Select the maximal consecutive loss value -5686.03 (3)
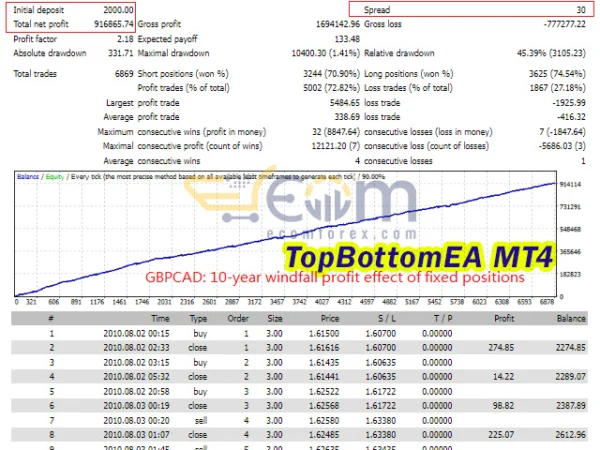600x450 pixels. pos(562,146)
